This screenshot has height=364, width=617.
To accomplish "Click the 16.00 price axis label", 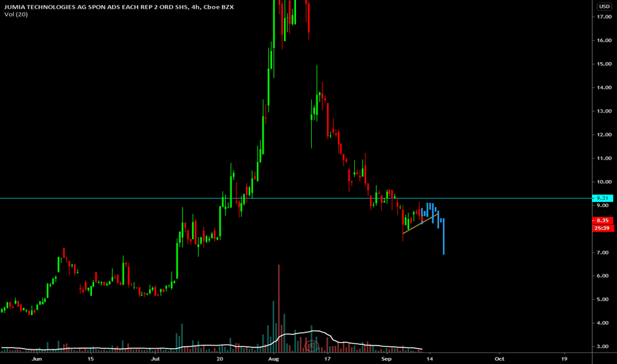I will coord(604,40).
